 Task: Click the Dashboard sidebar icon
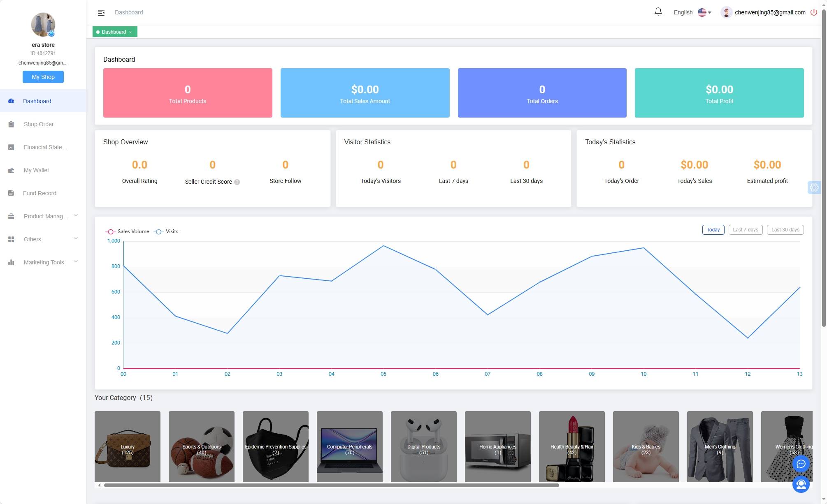point(11,101)
